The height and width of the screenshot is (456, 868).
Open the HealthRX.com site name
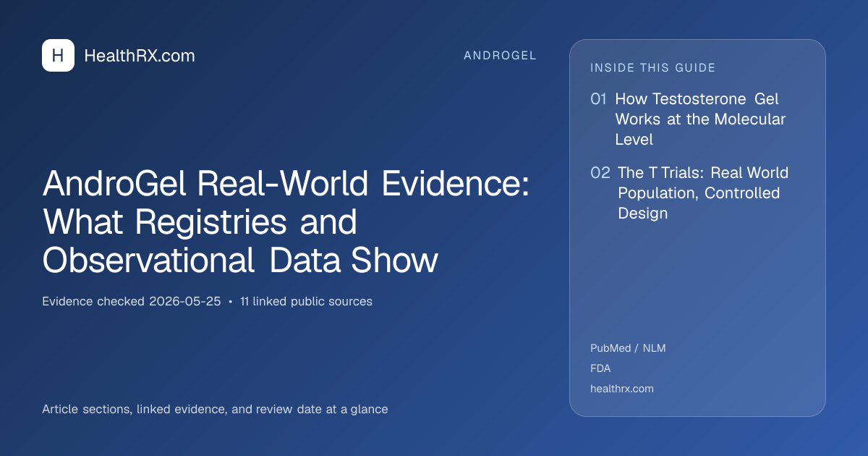coord(140,56)
